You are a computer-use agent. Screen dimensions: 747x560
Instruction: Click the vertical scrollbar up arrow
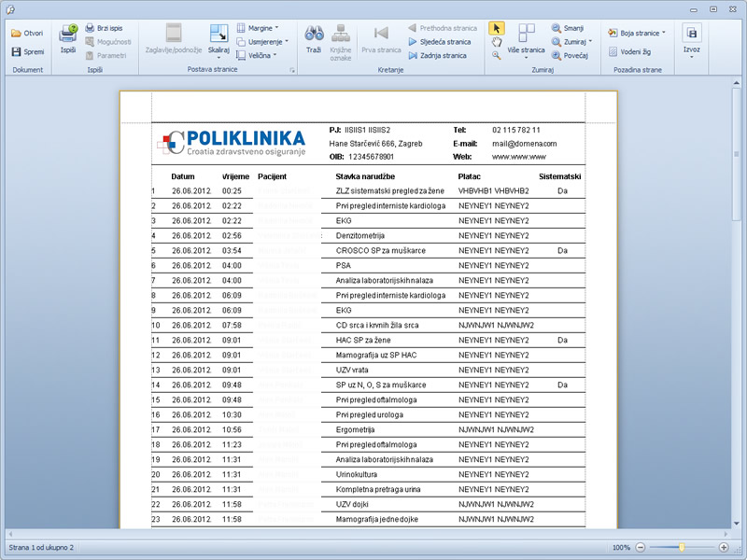tap(737, 84)
